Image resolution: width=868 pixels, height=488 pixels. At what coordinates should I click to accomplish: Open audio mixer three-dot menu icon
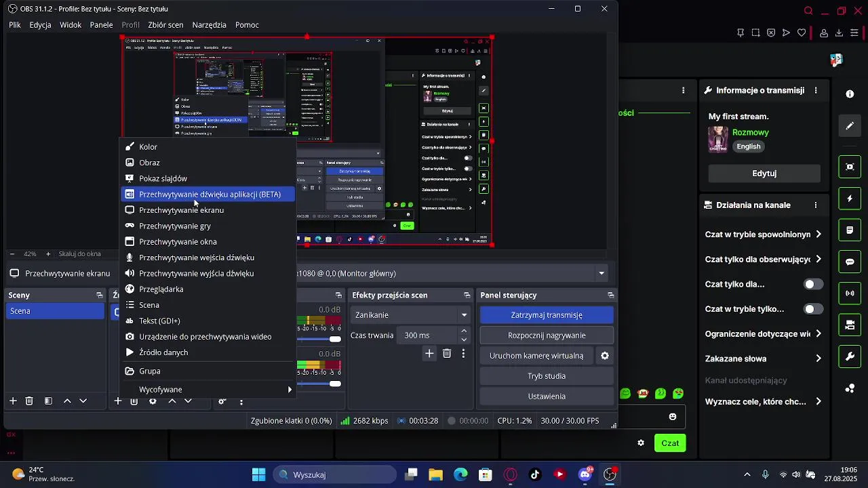pyautogui.click(x=241, y=401)
